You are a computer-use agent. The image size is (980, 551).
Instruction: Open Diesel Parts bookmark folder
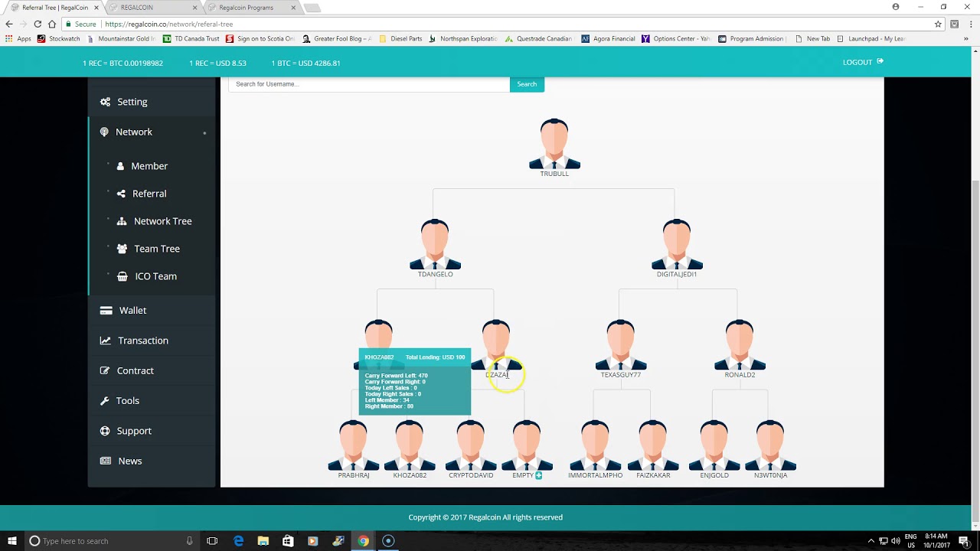click(401, 38)
